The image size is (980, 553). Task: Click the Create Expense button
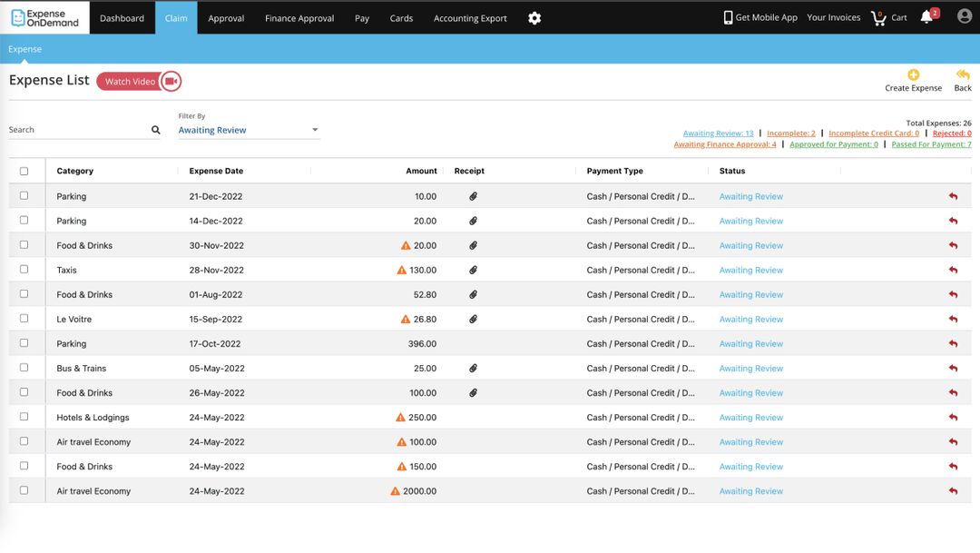[913, 80]
